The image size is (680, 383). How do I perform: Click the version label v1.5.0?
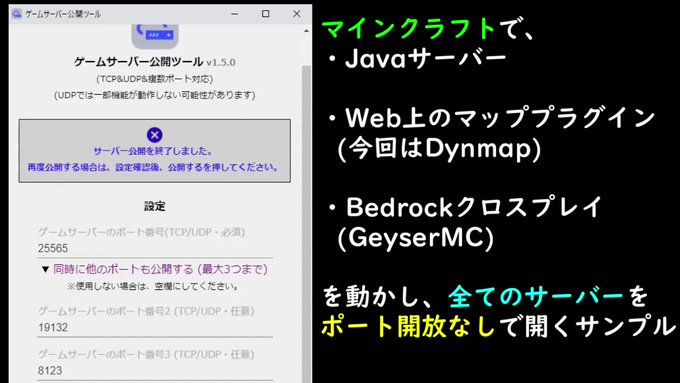pos(221,62)
